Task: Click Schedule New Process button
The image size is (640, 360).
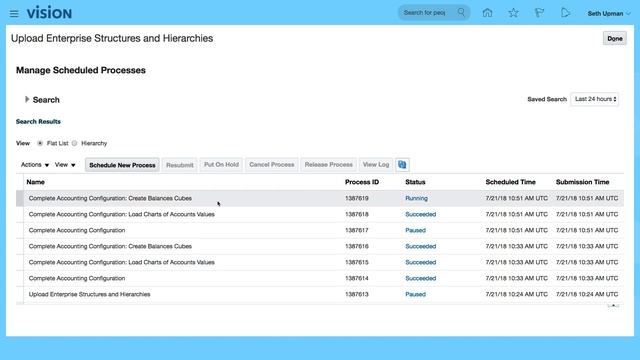Action: [122, 165]
